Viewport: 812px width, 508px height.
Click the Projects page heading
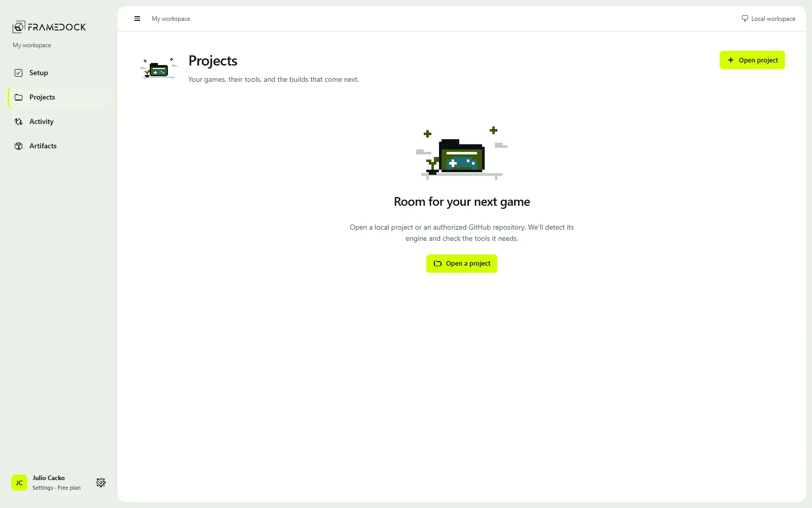coord(213,61)
